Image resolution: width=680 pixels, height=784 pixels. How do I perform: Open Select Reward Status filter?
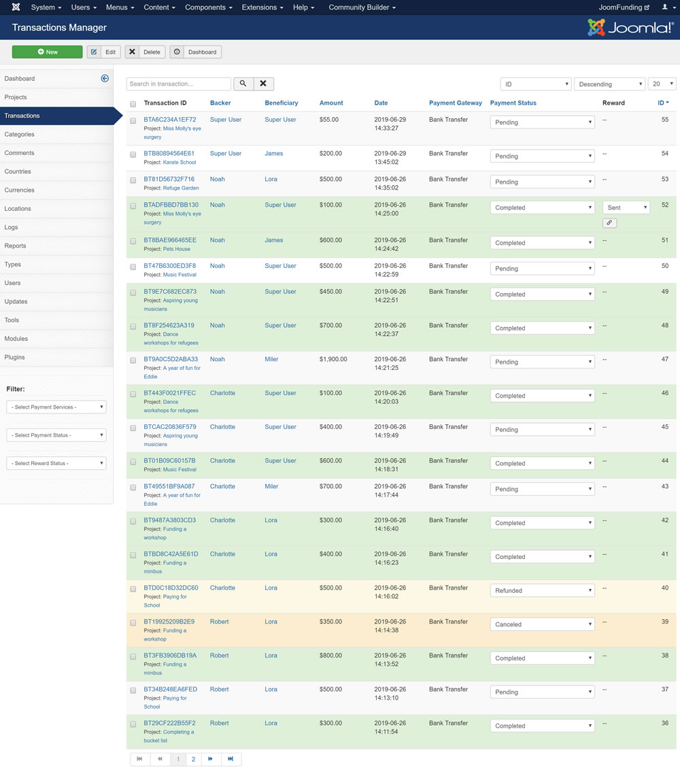click(56, 463)
